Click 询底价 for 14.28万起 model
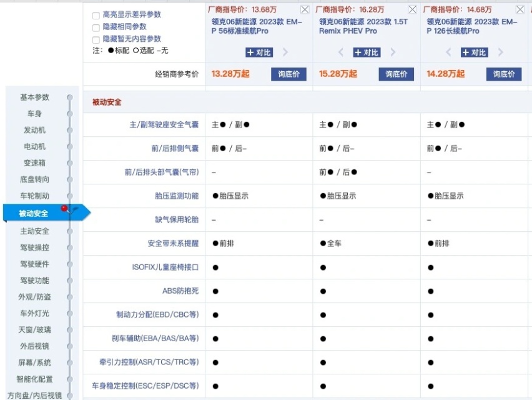The image size is (532, 400). 504,74
